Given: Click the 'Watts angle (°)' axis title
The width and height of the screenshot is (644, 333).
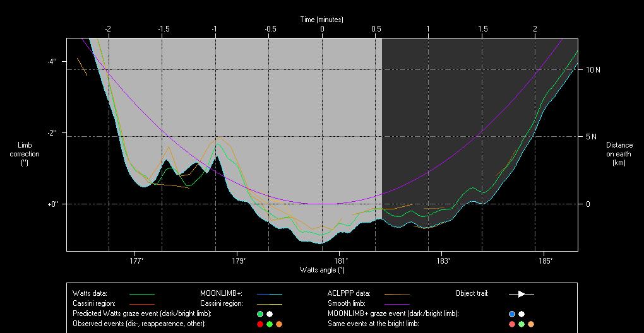Looking at the screenshot, I should 322,270.
